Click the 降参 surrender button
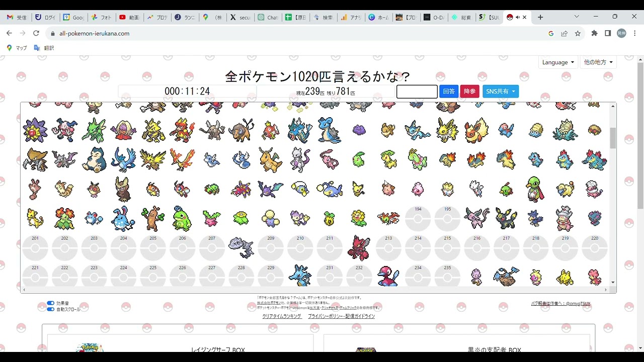 (x=470, y=92)
